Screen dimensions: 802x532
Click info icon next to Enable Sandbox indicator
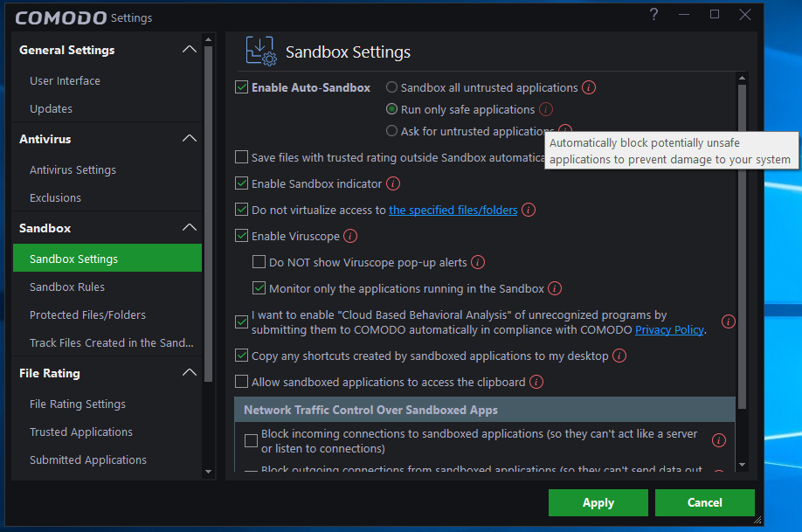click(x=393, y=183)
